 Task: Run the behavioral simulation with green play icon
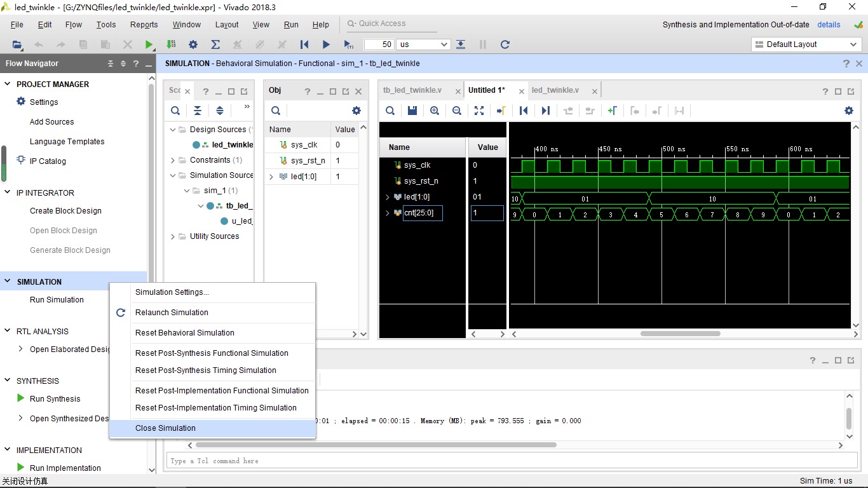[149, 44]
